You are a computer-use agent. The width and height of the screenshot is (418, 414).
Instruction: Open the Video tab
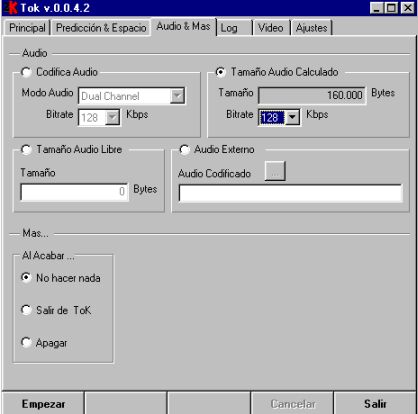[272, 28]
